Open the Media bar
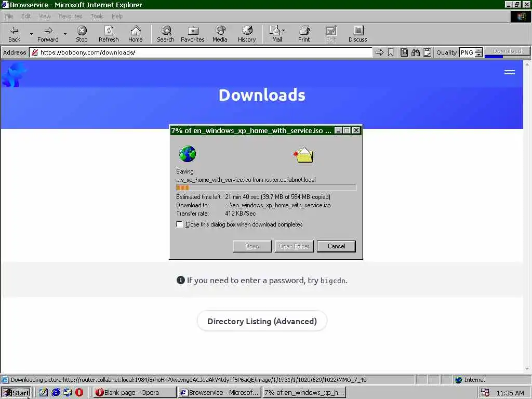Screen dimensions: 532x399 220,34
